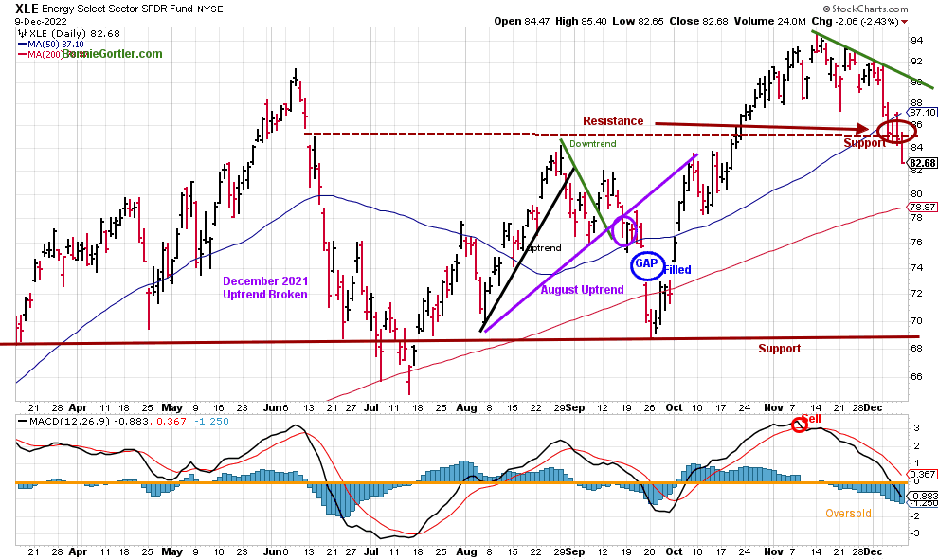Select the Energy Select Sector SPDR Fund name
Viewport: 938px width, 560px height.
[117, 9]
